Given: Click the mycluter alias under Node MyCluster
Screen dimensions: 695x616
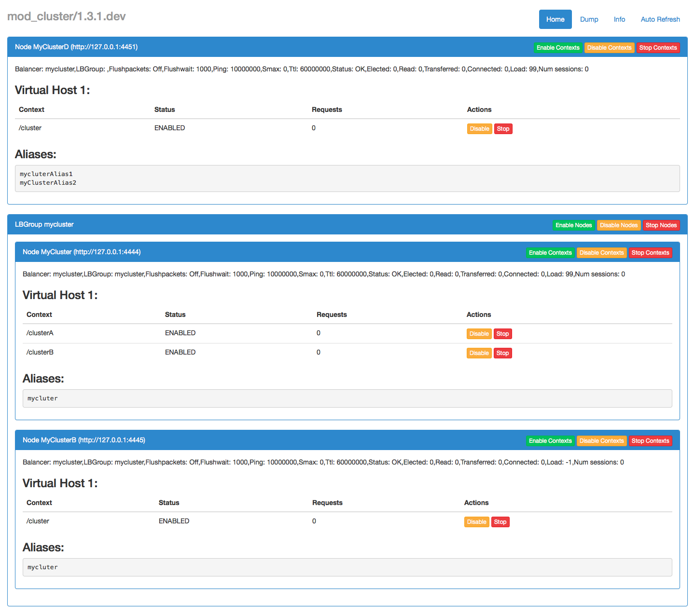Looking at the screenshot, I should (42, 398).
